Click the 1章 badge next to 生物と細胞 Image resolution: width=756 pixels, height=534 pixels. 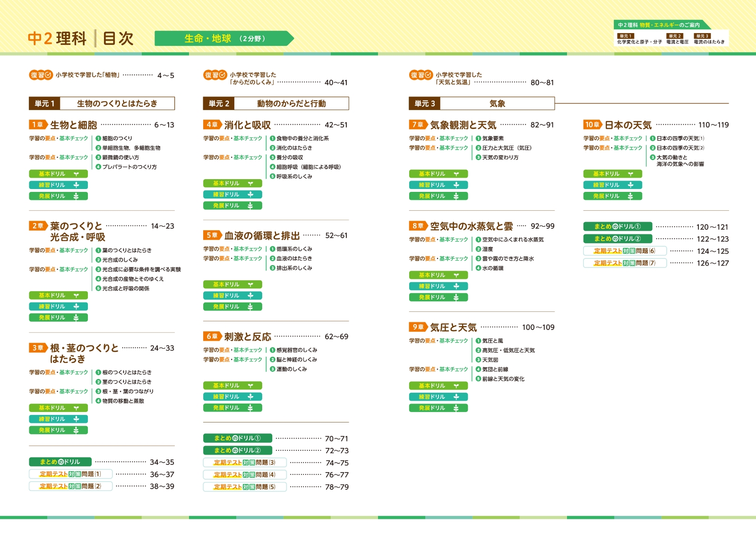38,125
